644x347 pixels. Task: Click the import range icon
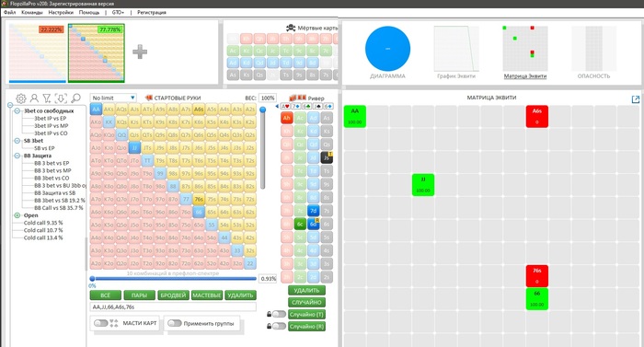pyautogui.click(x=61, y=98)
